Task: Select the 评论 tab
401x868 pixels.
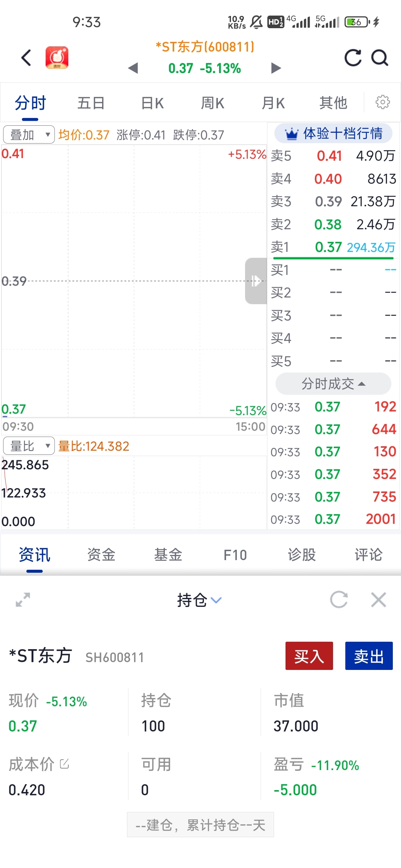Action: (369, 555)
